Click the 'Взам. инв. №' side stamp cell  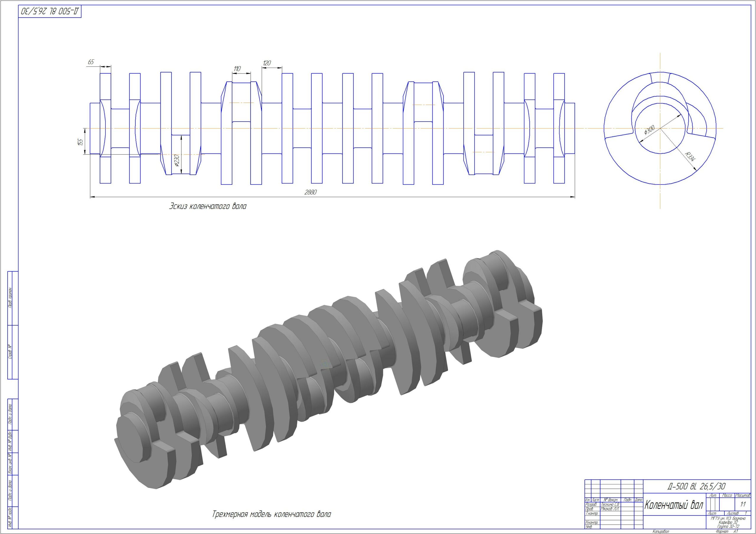tap(10, 464)
